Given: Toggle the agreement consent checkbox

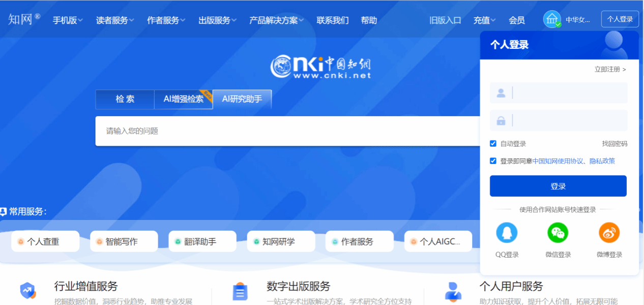Looking at the screenshot, I should point(493,161).
